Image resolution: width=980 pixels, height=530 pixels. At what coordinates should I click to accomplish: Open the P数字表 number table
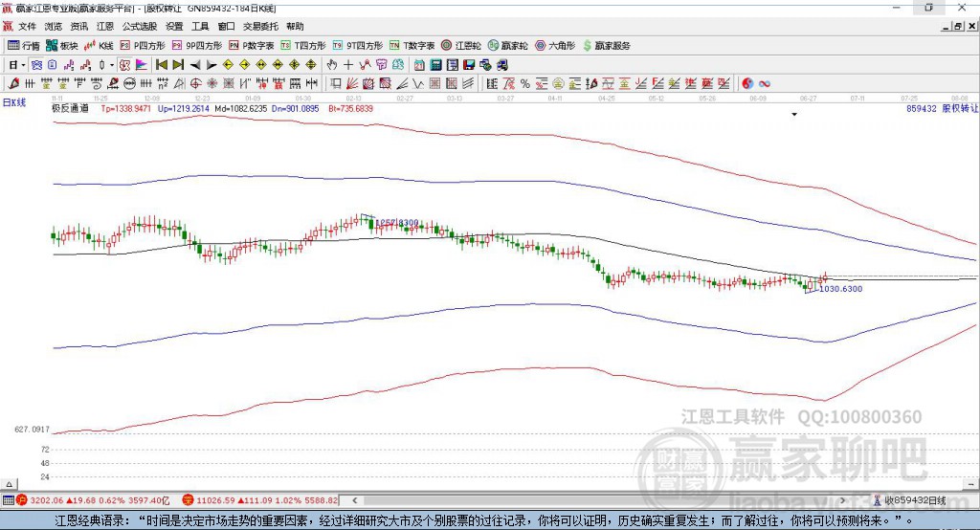tap(252, 46)
